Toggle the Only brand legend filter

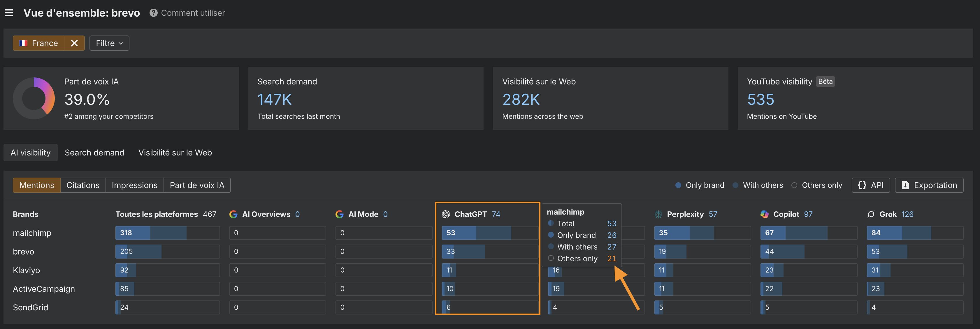(700, 185)
